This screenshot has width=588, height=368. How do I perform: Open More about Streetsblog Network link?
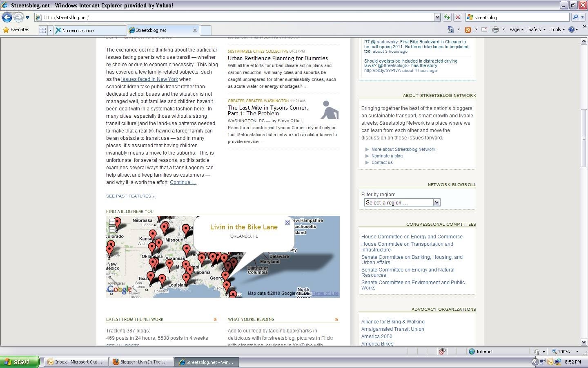403,149
